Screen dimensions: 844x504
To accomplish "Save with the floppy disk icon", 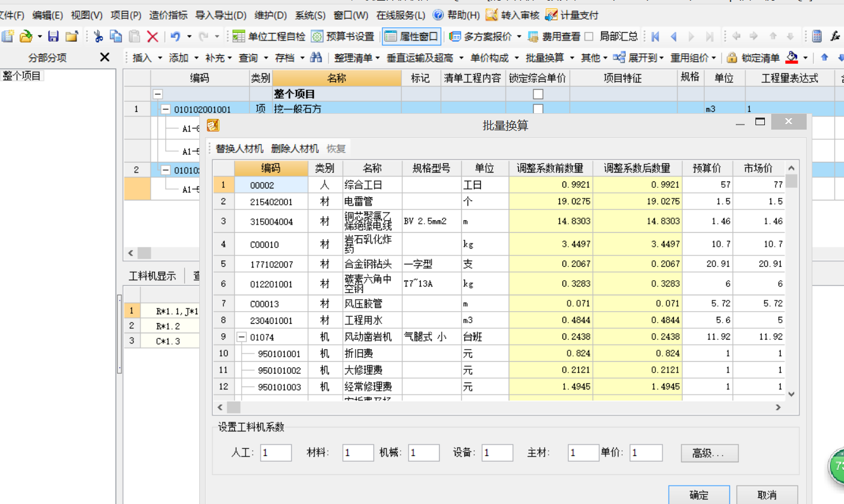I will click(54, 36).
